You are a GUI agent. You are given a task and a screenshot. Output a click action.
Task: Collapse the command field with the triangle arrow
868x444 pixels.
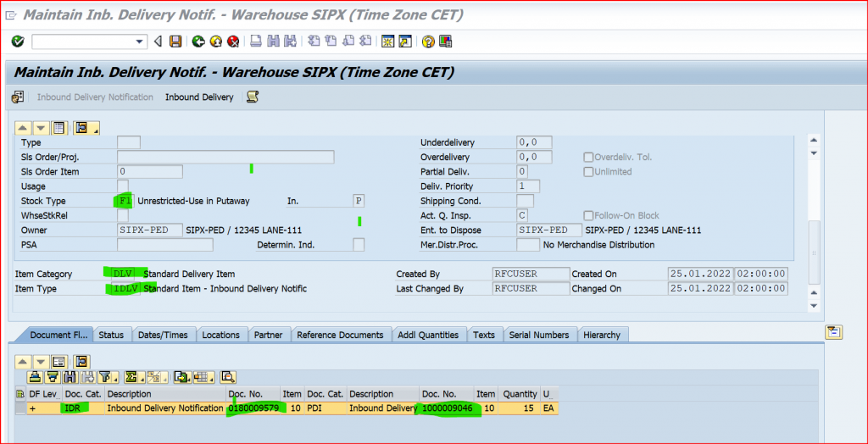coord(158,42)
